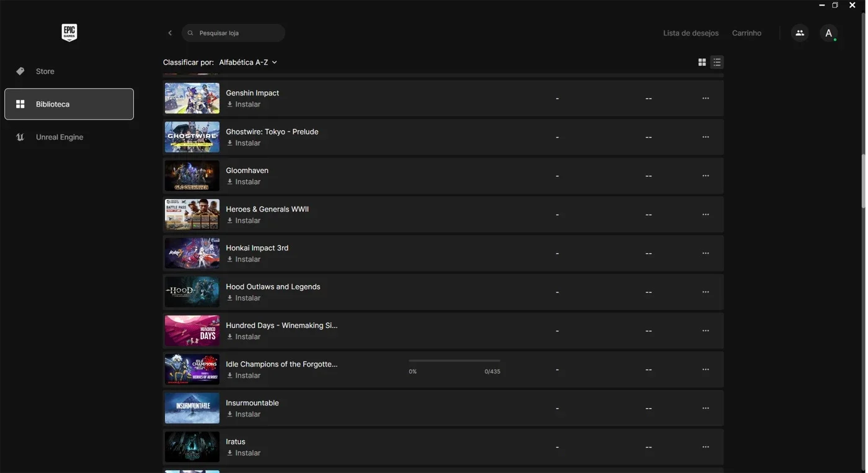
Task: Open options menu for Hundred Days
Action: [706, 330]
